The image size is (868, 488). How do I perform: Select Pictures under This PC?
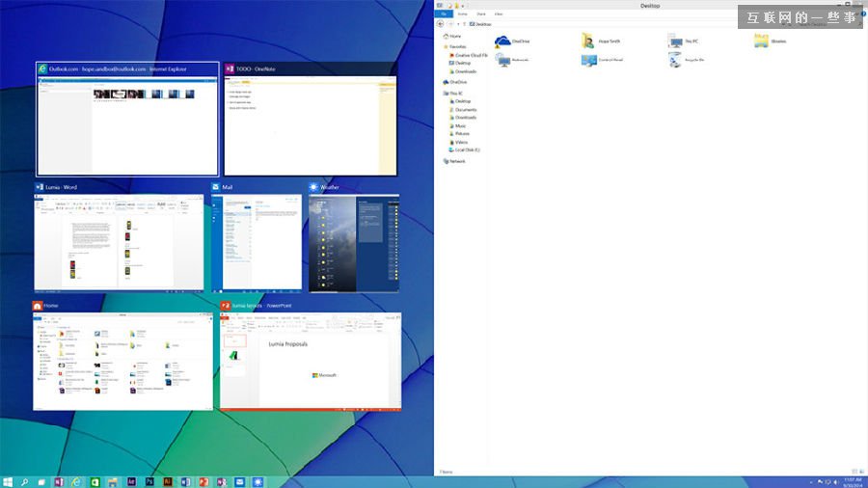coord(459,134)
